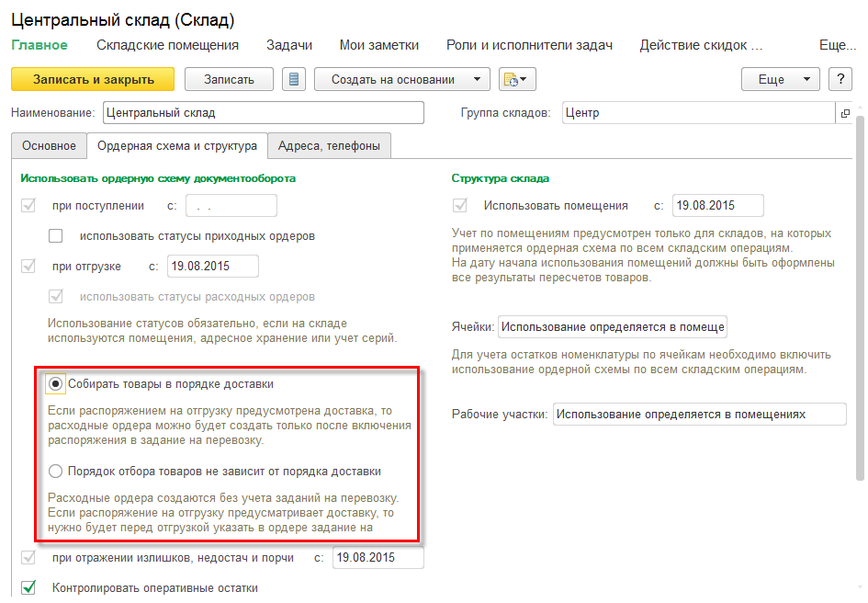868x603 pixels.
Task: Enable использовать статусы приходных ордеров checkbox
Action: (56, 235)
